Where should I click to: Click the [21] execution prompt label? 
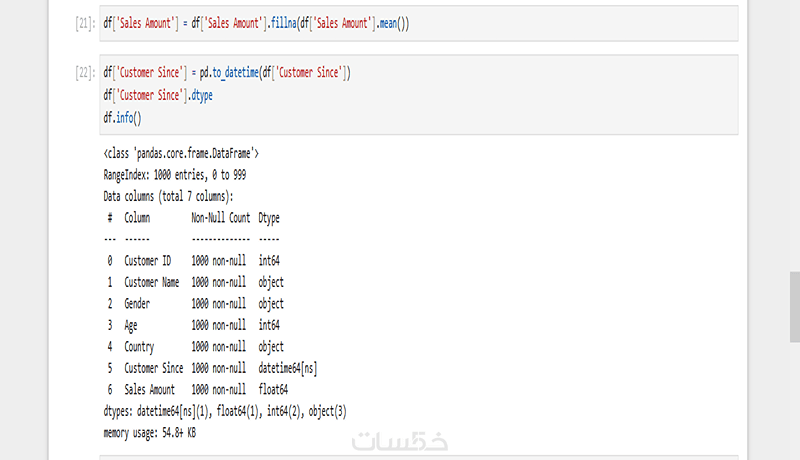[x=84, y=22]
